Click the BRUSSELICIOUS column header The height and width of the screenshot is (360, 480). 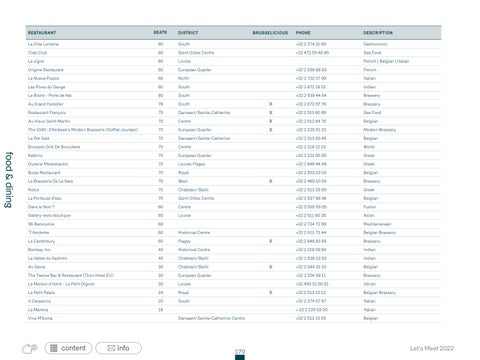tap(270, 33)
